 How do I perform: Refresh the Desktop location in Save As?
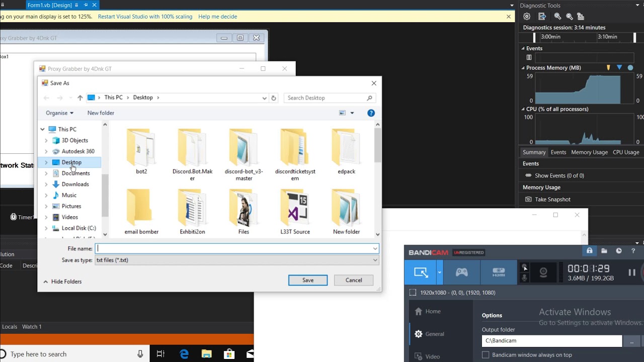[274, 98]
